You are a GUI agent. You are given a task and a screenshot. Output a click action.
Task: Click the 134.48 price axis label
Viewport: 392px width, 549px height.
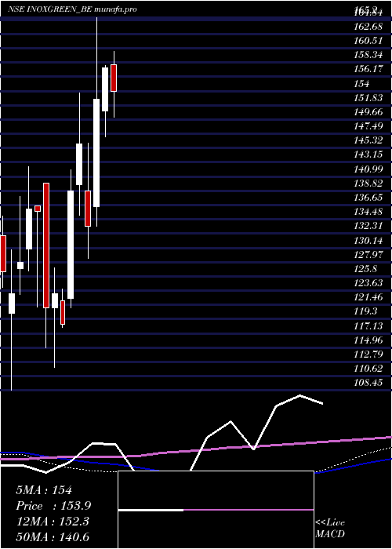click(x=368, y=212)
